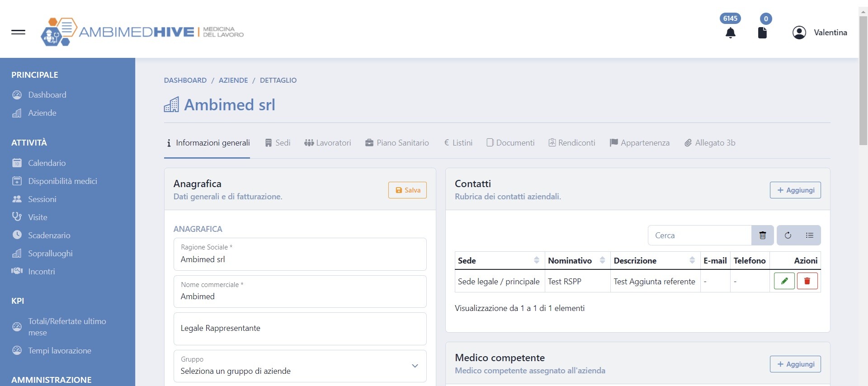
Task: Sort contacts by Nominativo column
Action: [x=602, y=260]
